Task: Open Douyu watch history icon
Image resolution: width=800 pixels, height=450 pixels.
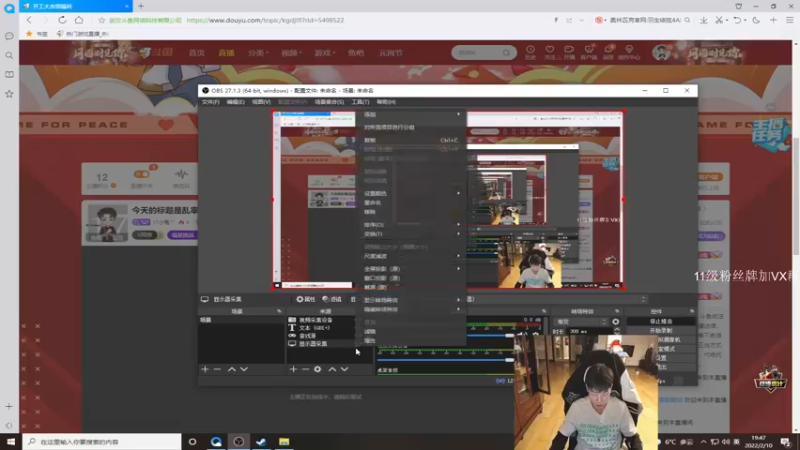Action: click(x=531, y=52)
